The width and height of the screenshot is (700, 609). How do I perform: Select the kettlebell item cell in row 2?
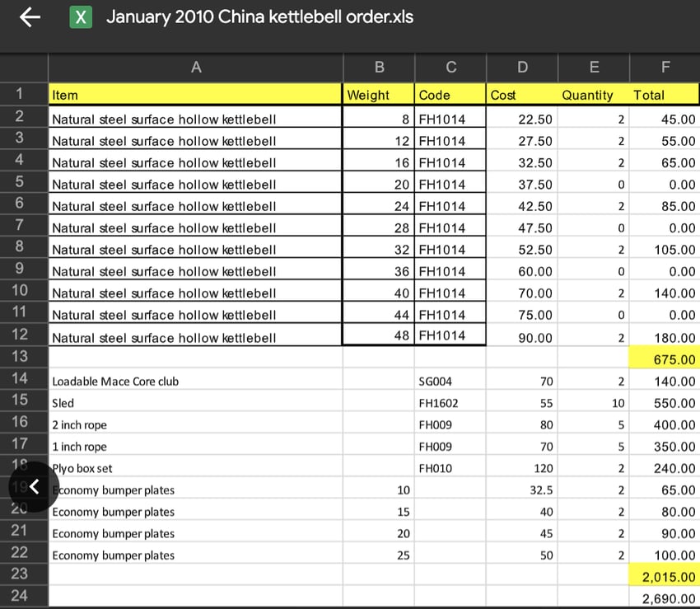195,117
